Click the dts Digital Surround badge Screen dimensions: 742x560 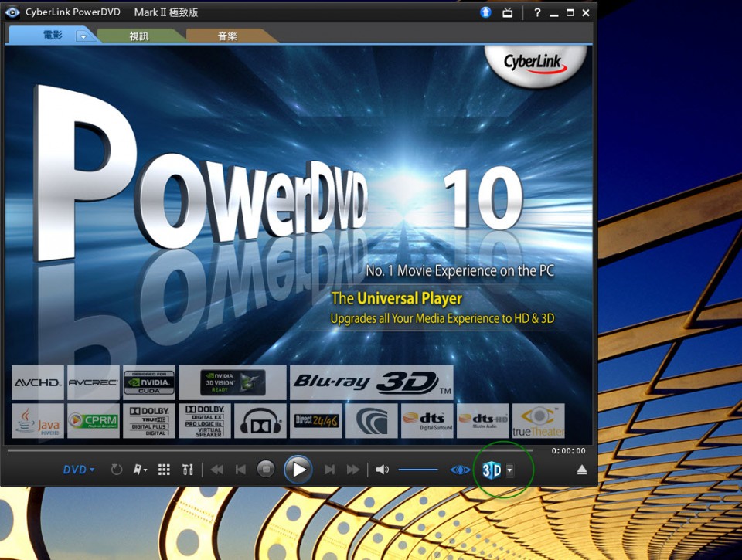pos(427,420)
